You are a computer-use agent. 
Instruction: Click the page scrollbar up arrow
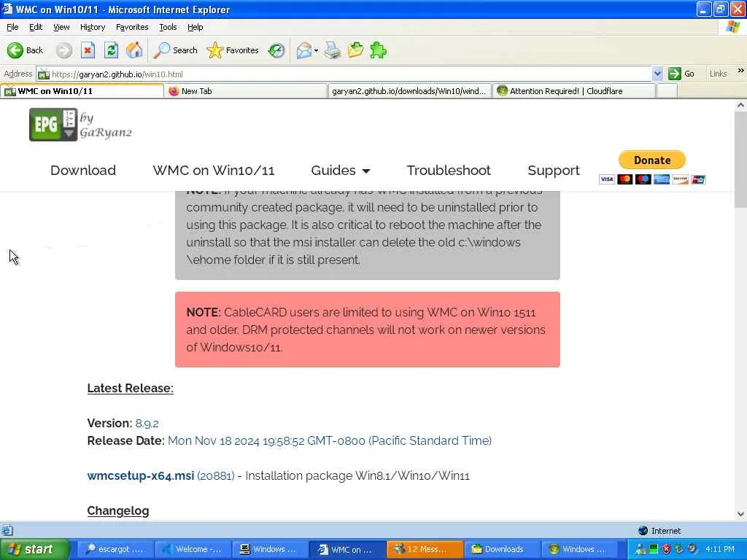(x=741, y=105)
